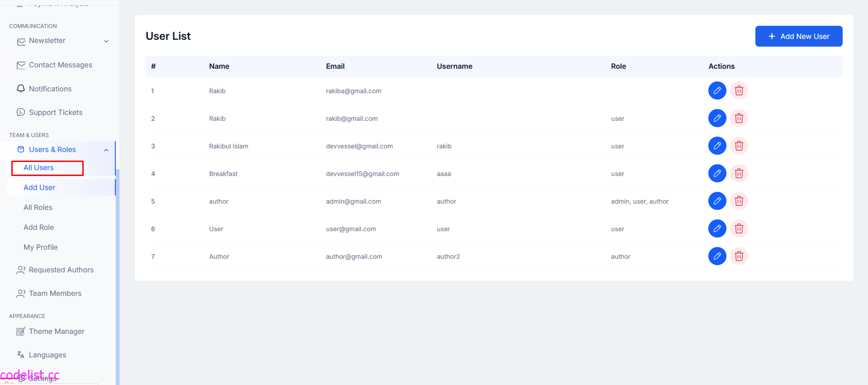Image resolution: width=868 pixels, height=385 pixels.
Task: Open My Profile submenu item
Action: click(41, 247)
